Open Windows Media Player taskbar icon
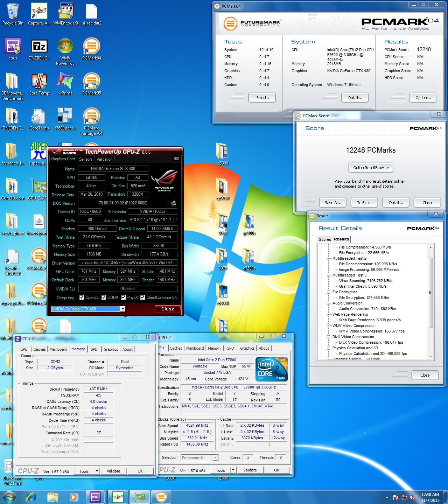This screenshot has height=504, width=448. [74, 497]
